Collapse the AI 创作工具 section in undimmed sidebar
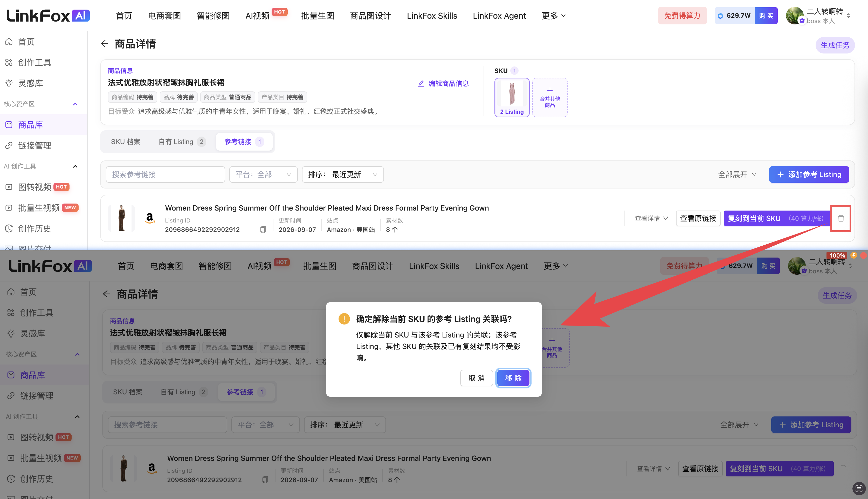868x499 pixels. [x=75, y=166]
